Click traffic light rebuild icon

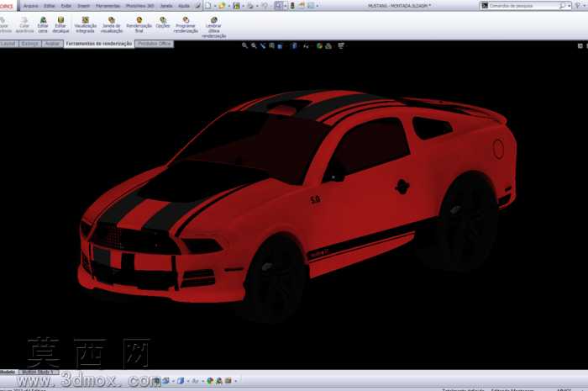point(292,6)
